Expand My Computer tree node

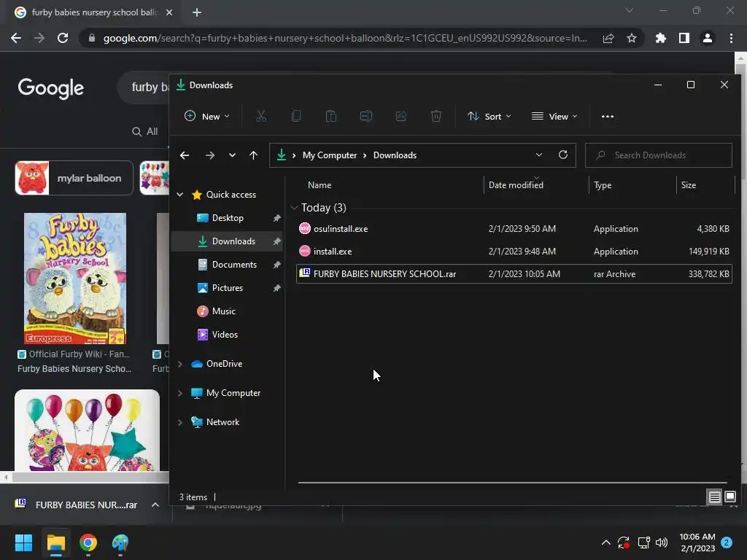(x=180, y=393)
